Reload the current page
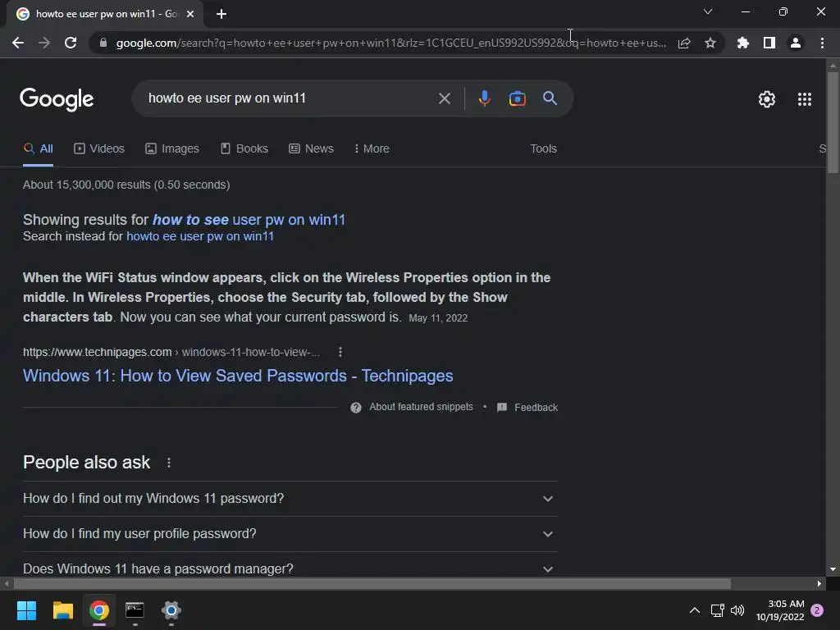The width and height of the screenshot is (840, 630). (x=71, y=43)
